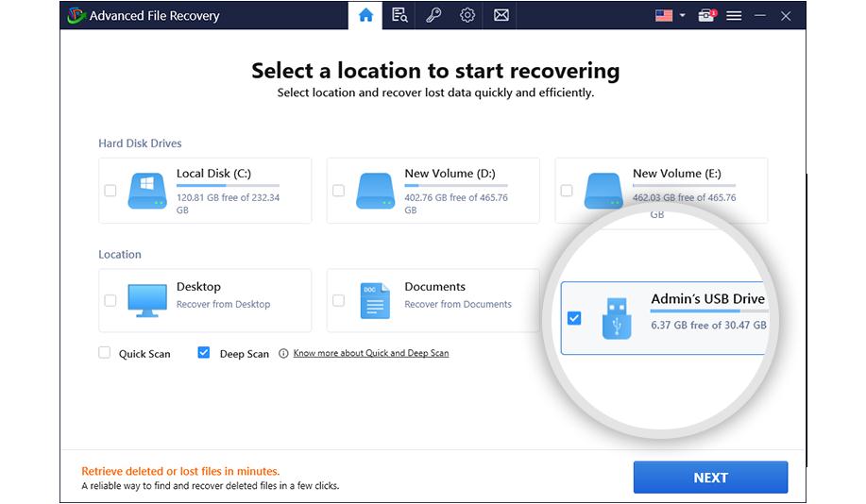This screenshot has width=866, height=504.
Task: Check the New Volume (D:) checkbox
Action: tap(338, 191)
